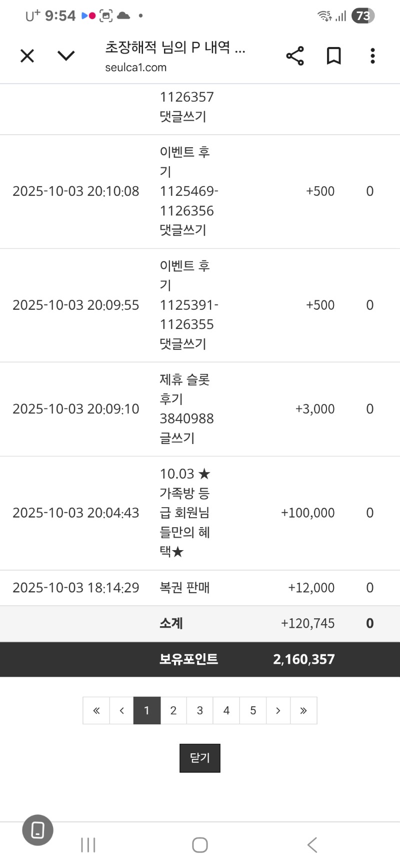Close the in-app browser with X icon

(x=27, y=56)
